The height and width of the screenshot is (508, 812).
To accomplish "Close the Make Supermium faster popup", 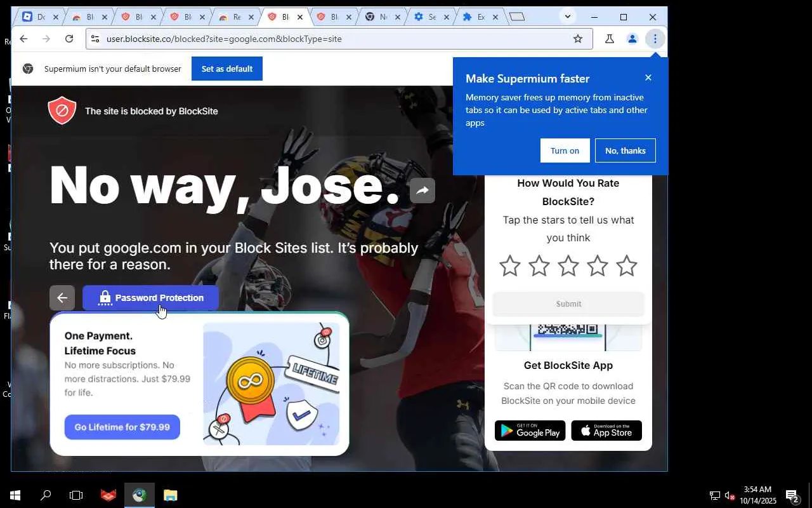I will [x=648, y=77].
